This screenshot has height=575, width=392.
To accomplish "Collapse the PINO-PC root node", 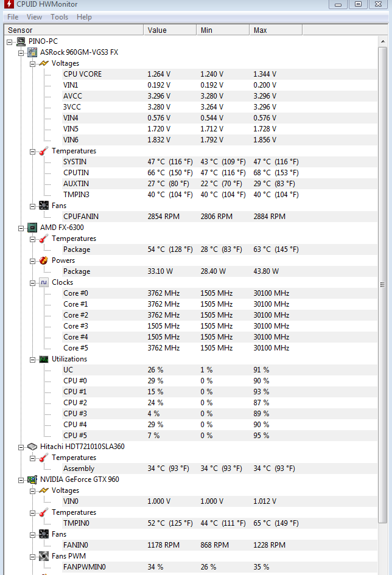I will click(x=10, y=42).
